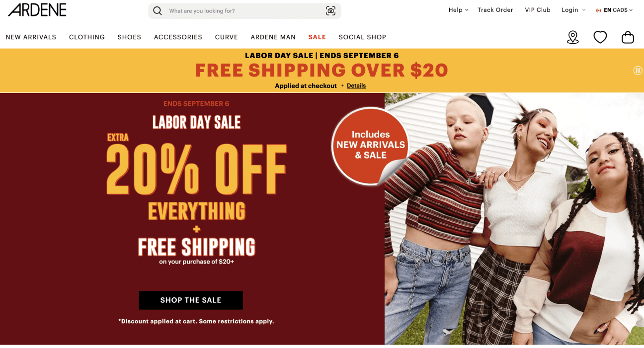
Task: Open the Clothing menu
Action: point(87,37)
